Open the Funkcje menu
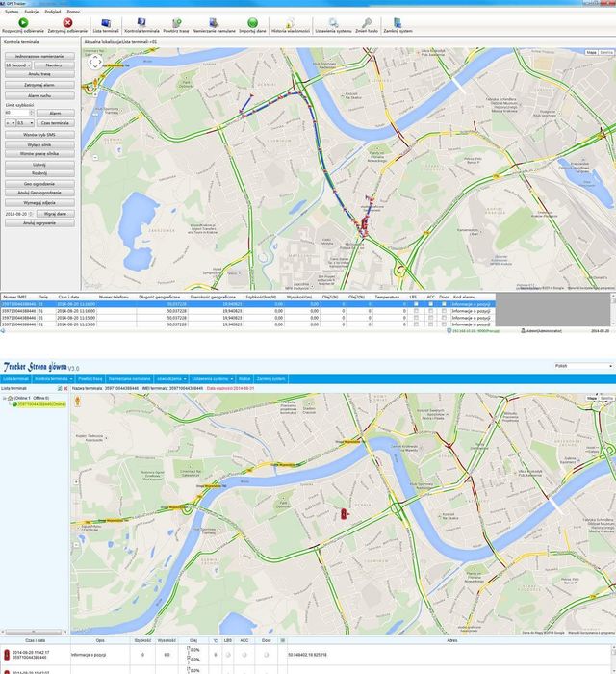 click(x=32, y=12)
